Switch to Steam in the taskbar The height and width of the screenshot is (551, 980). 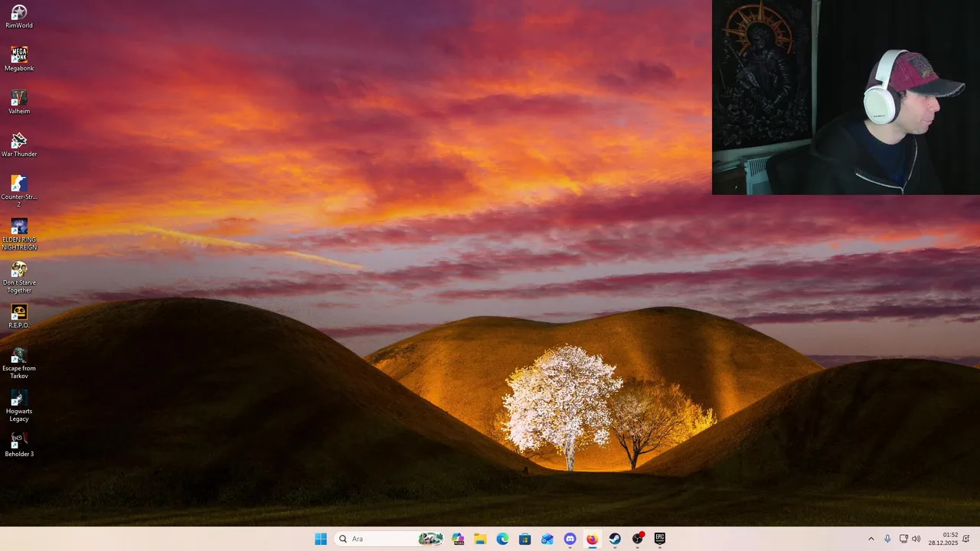tap(615, 539)
